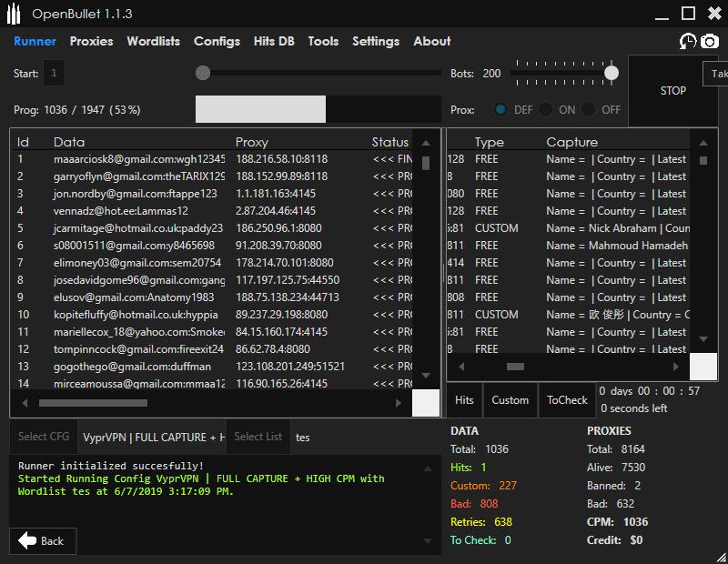Select row gogothego@gmail.com
The image size is (728, 564).
click(212, 367)
